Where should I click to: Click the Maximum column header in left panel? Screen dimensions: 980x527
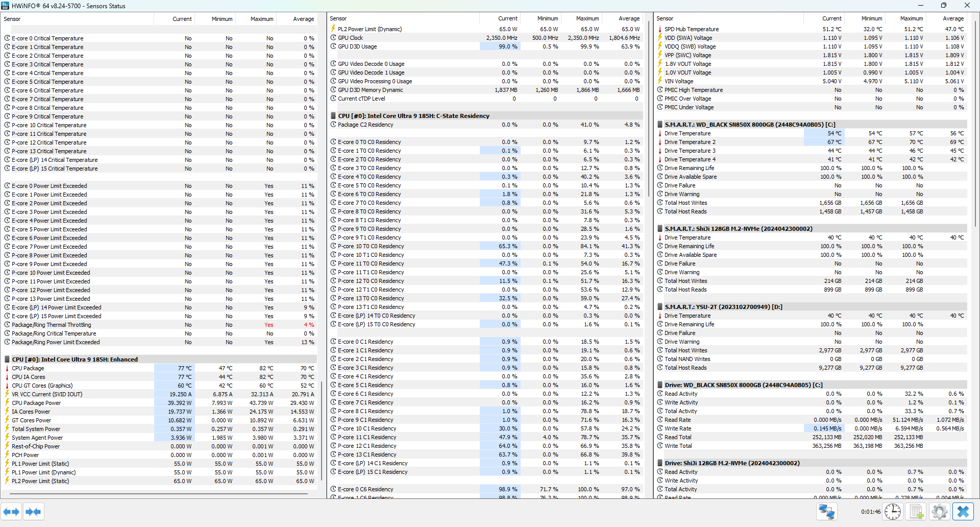[x=261, y=19]
